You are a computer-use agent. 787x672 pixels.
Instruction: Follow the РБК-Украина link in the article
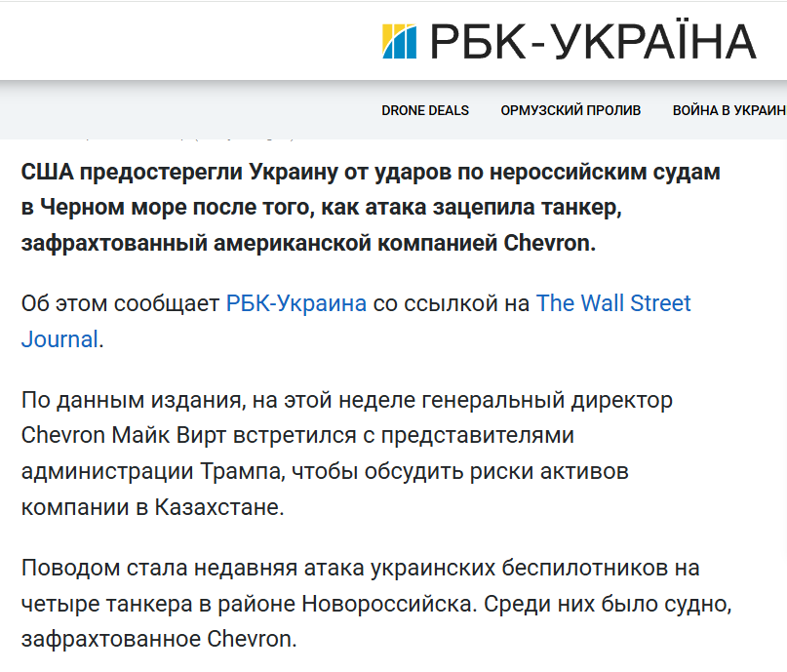tap(296, 303)
